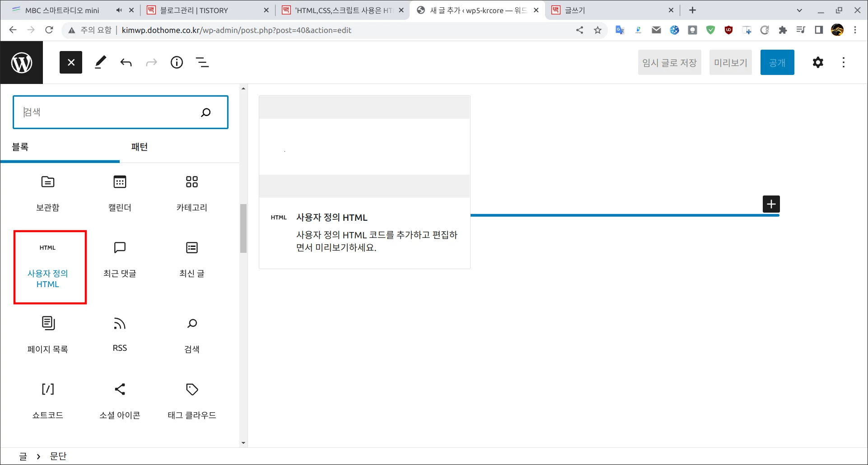The image size is (868, 465).
Task: Select the RSS block
Action: pyautogui.click(x=119, y=333)
